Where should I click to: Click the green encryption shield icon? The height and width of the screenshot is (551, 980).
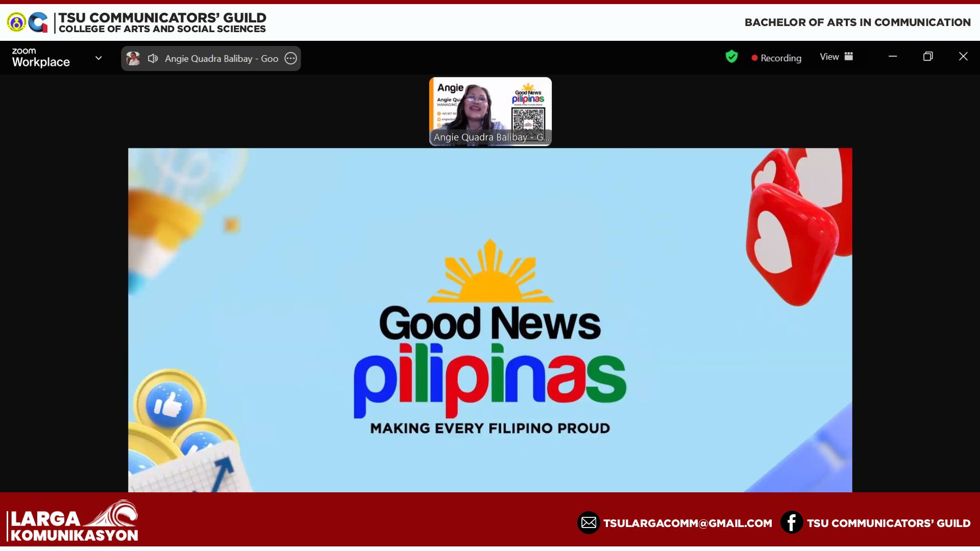click(x=731, y=57)
